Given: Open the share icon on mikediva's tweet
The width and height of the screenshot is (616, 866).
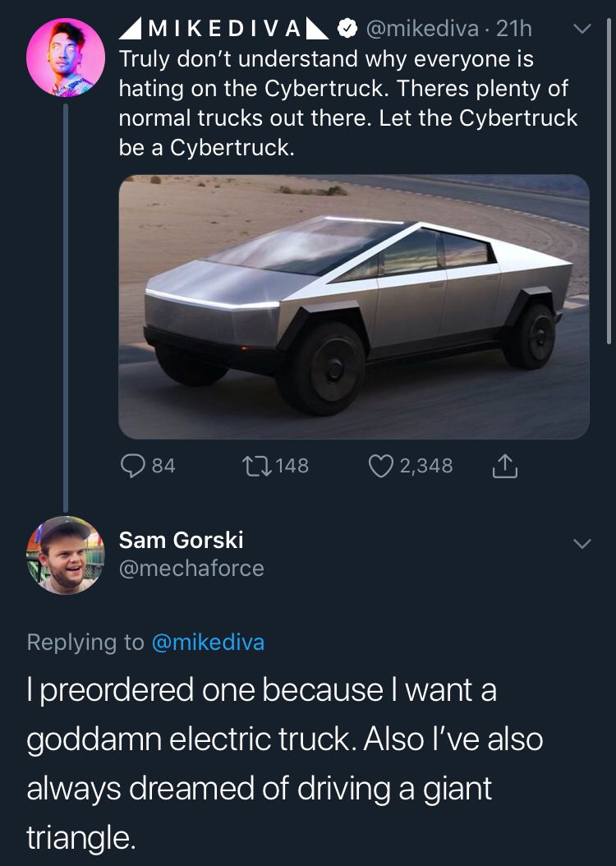Looking at the screenshot, I should 505,465.
